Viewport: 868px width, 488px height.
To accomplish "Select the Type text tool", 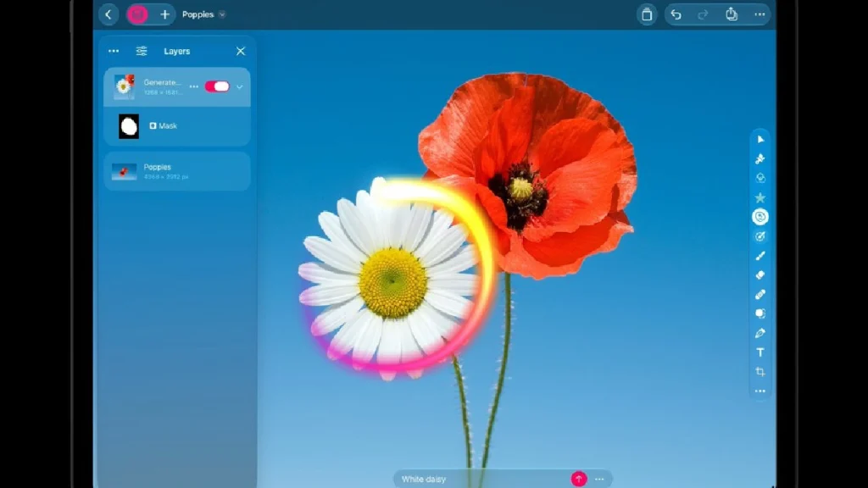I will click(x=760, y=352).
